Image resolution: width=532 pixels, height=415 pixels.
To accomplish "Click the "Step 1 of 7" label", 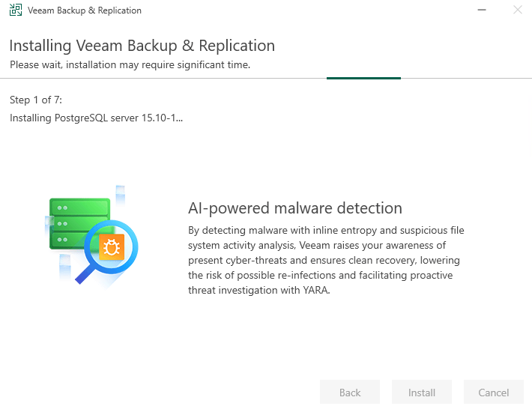I will tap(40, 100).
